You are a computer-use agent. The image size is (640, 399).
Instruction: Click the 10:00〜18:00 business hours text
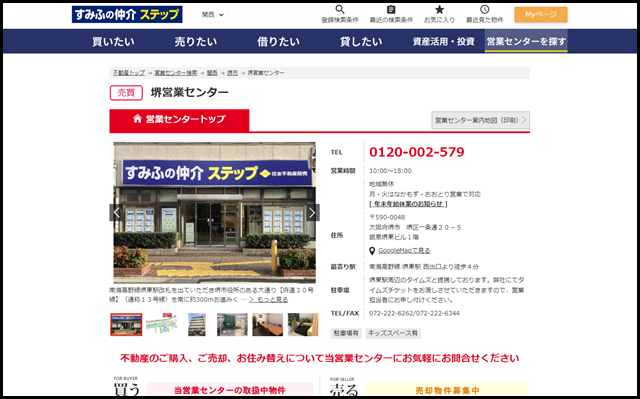click(390, 171)
